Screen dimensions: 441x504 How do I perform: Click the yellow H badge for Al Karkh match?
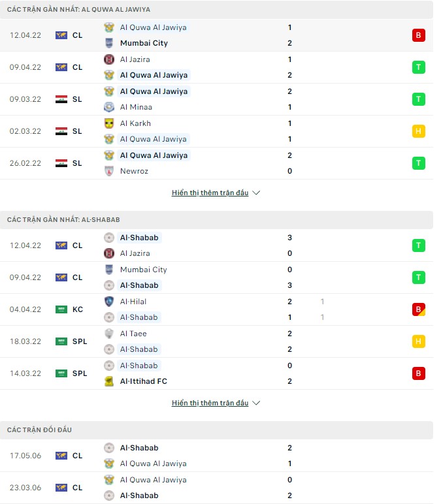(419, 131)
